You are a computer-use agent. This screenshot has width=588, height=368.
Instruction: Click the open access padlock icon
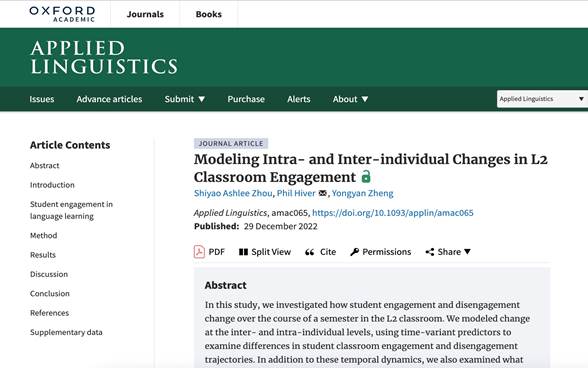pyautogui.click(x=366, y=176)
